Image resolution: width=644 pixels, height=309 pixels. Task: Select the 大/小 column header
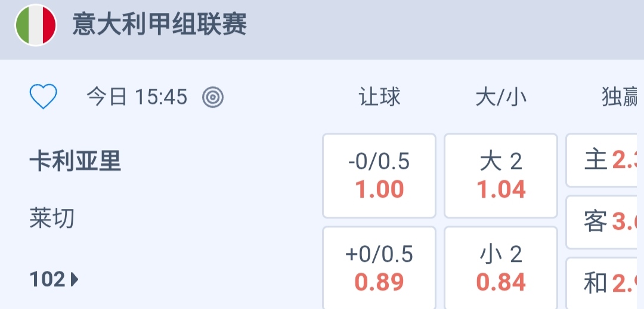tap(501, 97)
